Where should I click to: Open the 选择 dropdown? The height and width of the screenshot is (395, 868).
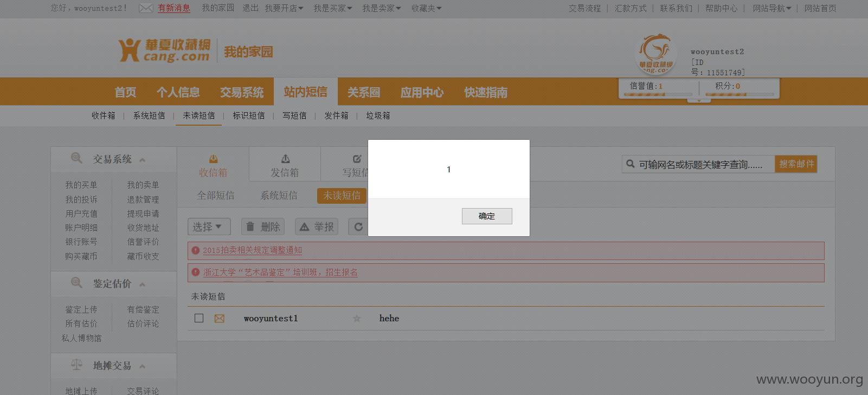pyautogui.click(x=209, y=226)
